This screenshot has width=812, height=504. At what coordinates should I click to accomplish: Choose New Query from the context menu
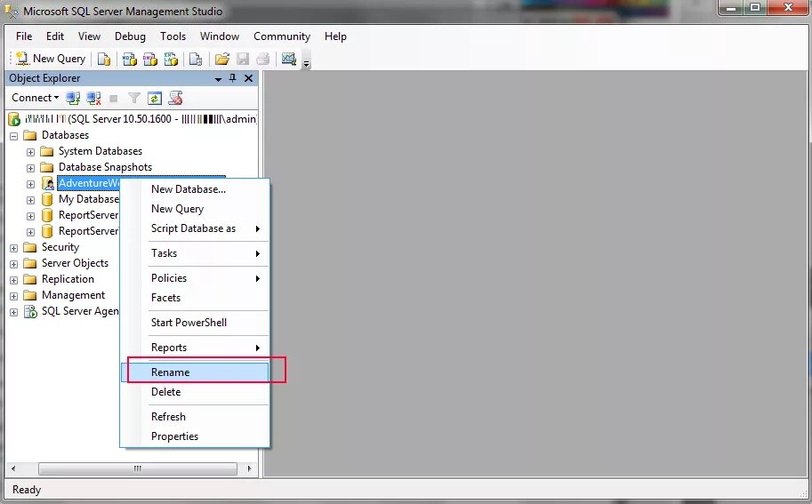pos(195,209)
